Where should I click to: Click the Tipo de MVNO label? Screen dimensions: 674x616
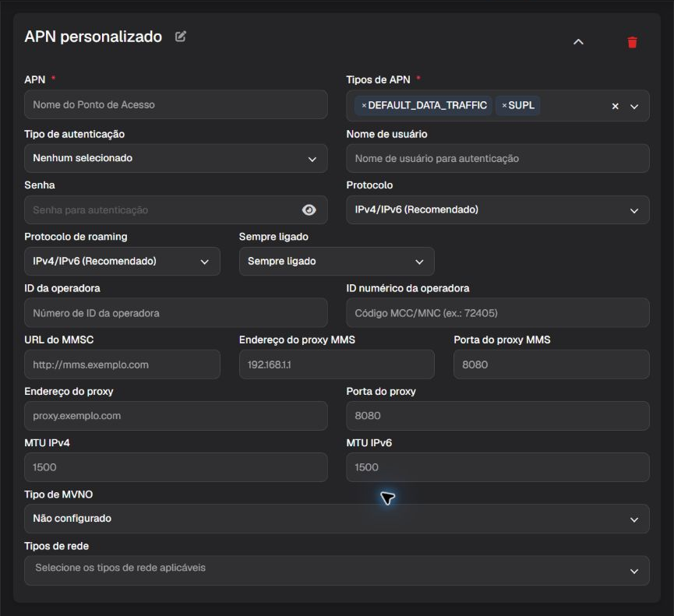(x=58, y=495)
